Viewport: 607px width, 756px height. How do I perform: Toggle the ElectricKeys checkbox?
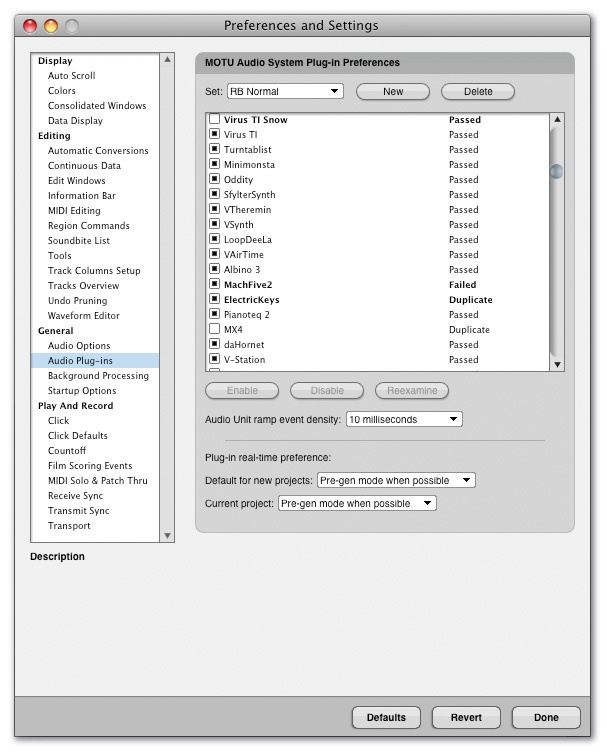(215, 298)
